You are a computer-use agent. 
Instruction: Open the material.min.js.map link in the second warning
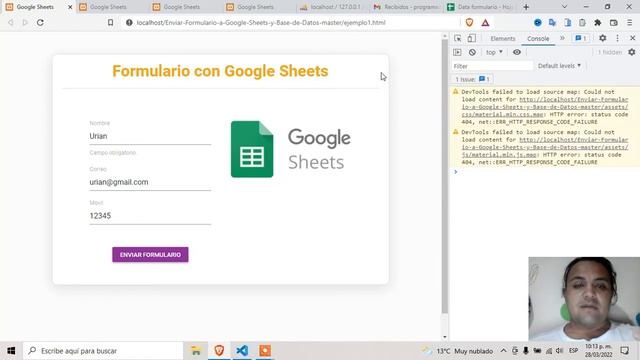point(545,147)
